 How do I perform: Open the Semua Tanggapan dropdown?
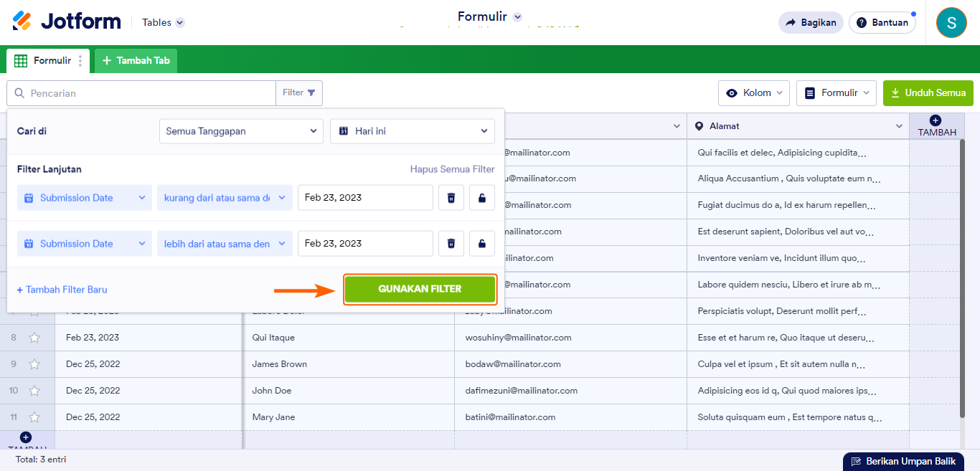[x=241, y=131]
